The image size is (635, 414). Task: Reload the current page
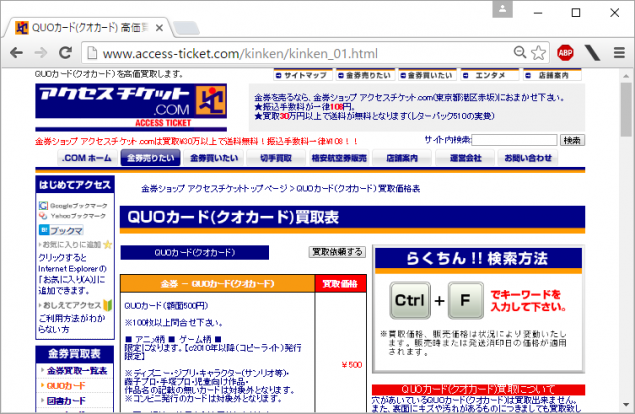[65, 53]
